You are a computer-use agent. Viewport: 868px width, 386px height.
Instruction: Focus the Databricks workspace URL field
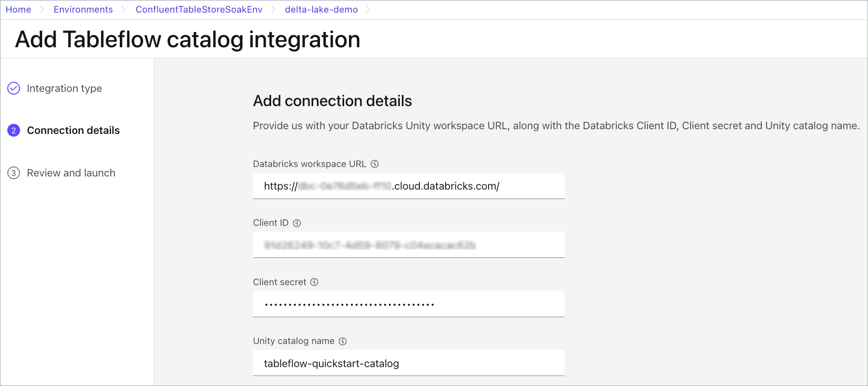[x=408, y=186]
